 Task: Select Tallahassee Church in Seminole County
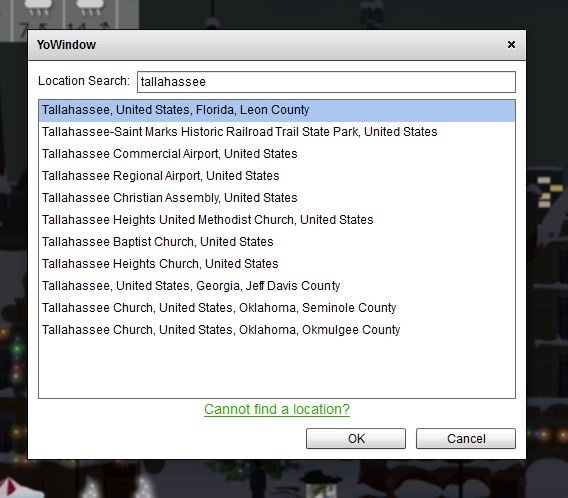point(277,308)
